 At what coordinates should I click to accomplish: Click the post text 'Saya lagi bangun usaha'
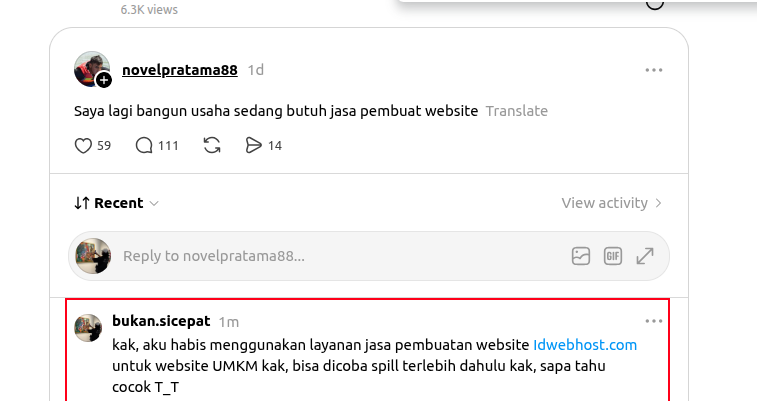(152, 111)
